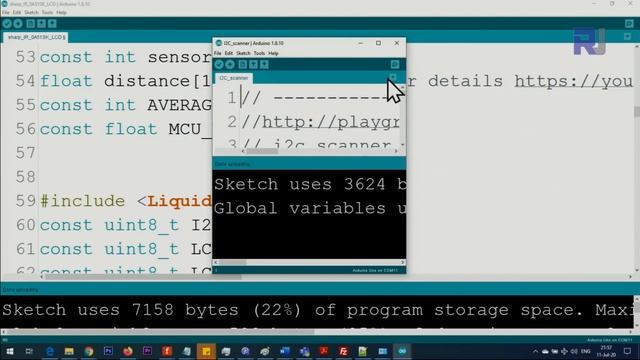
Task: Verify the I2C_scanner sketch
Action: [x=219, y=64]
